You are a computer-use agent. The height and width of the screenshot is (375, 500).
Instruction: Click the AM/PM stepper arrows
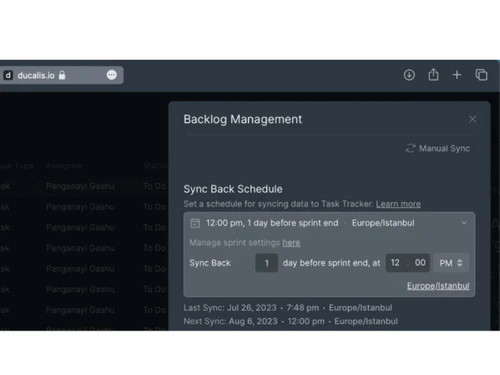[460, 263]
